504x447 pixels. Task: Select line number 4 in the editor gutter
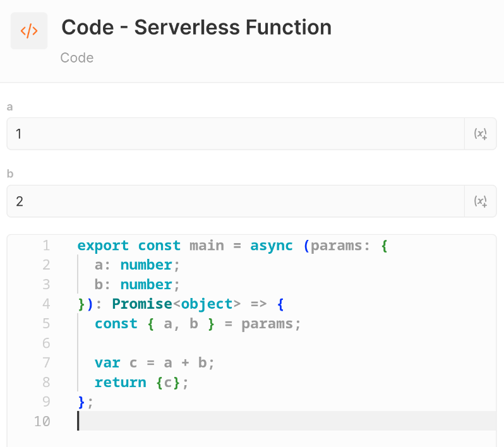click(x=45, y=304)
